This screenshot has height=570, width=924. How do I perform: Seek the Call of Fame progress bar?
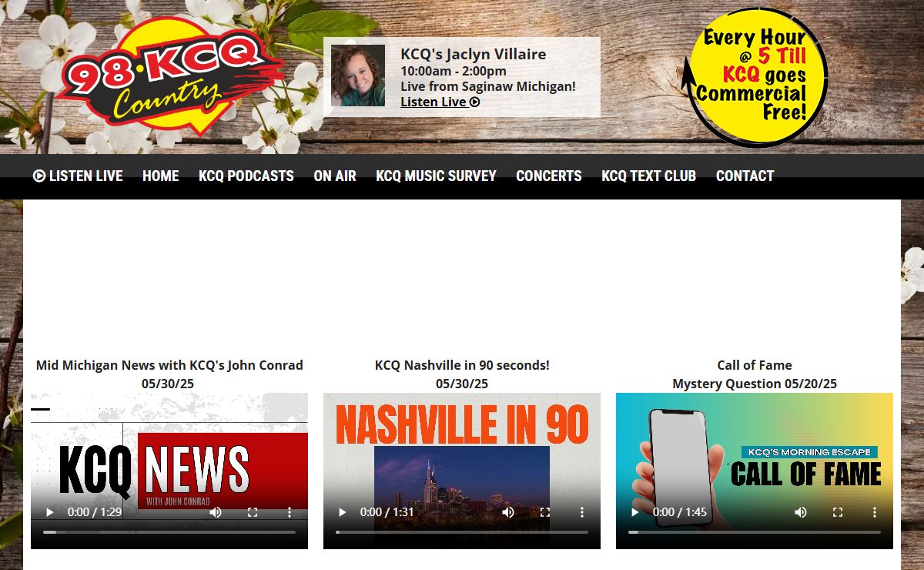coord(755,532)
